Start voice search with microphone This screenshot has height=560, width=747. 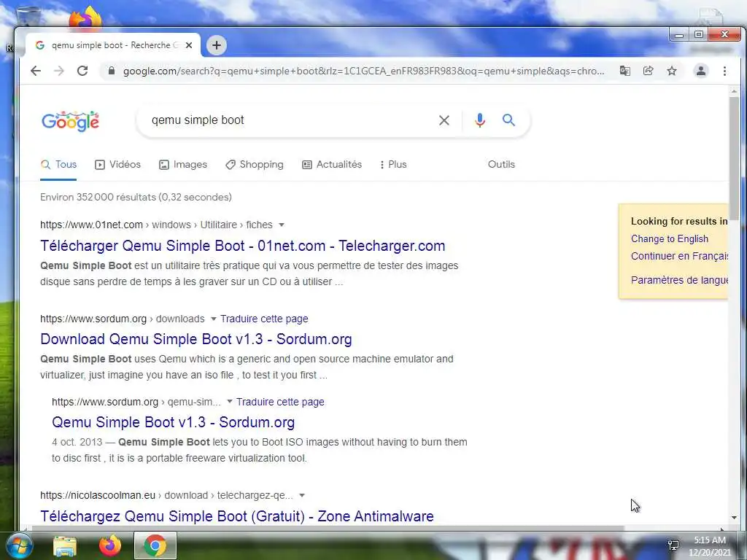pos(480,120)
